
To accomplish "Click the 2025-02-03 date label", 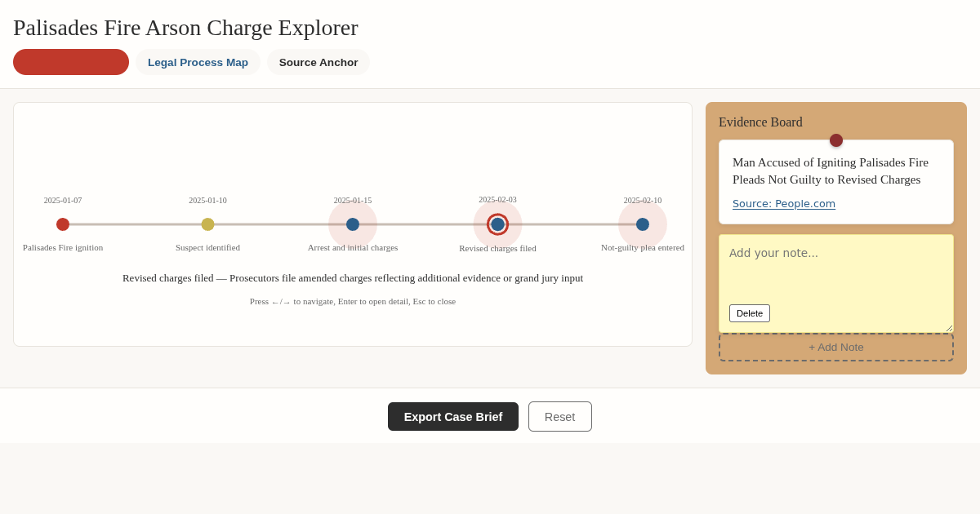I will pos(497,199).
